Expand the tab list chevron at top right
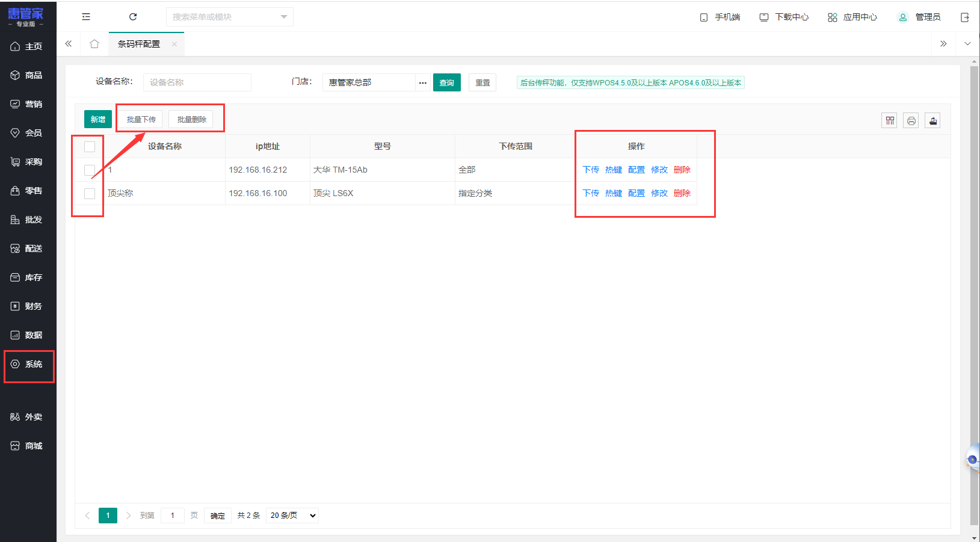The width and height of the screenshot is (980, 542). [967, 44]
